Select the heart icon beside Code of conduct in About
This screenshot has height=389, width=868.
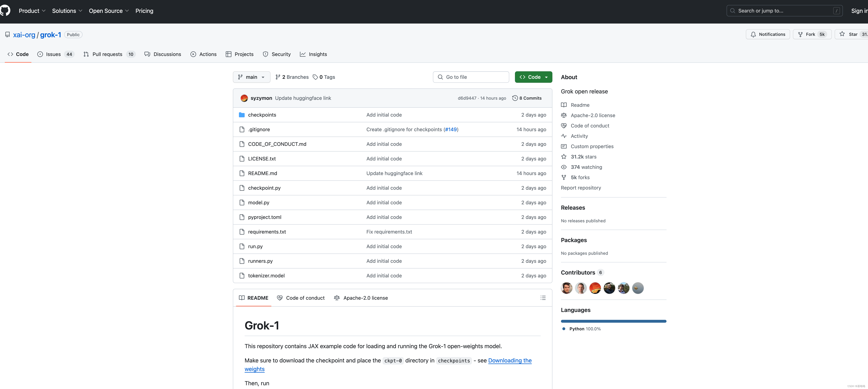[x=564, y=126]
